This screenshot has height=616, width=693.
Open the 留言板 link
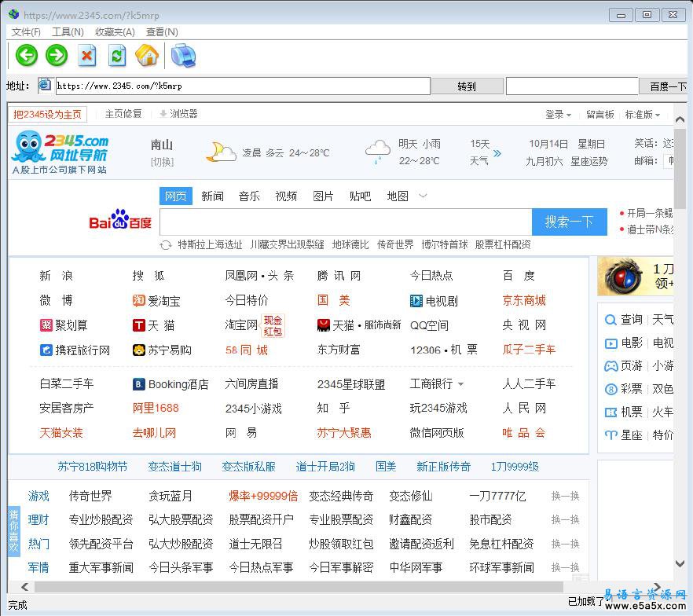pos(599,115)
